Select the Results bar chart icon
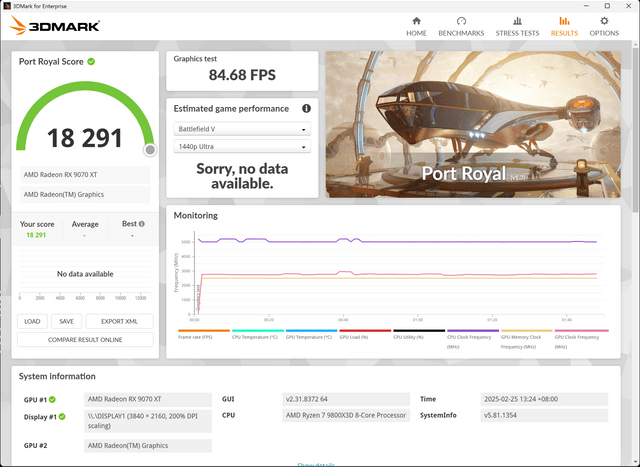 [564, 21]
